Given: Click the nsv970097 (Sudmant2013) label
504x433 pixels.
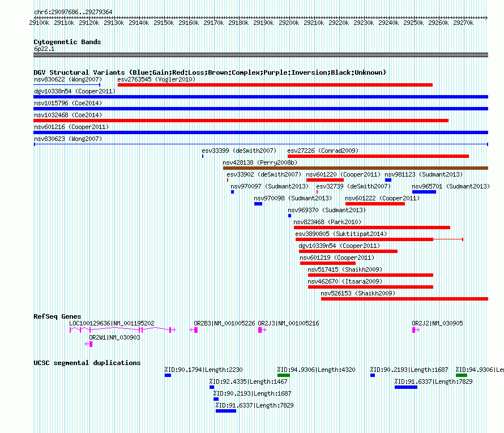Looking at the screenshot, I should (270, 186).
